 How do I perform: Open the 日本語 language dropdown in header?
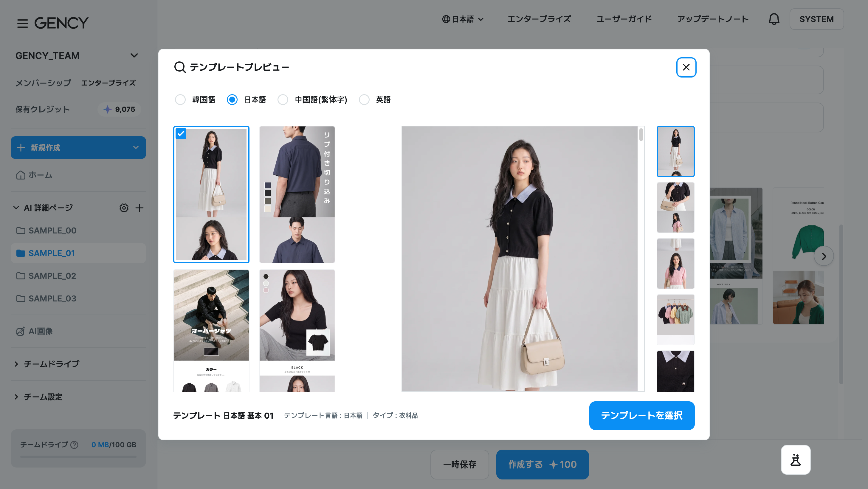coord(463,19)
